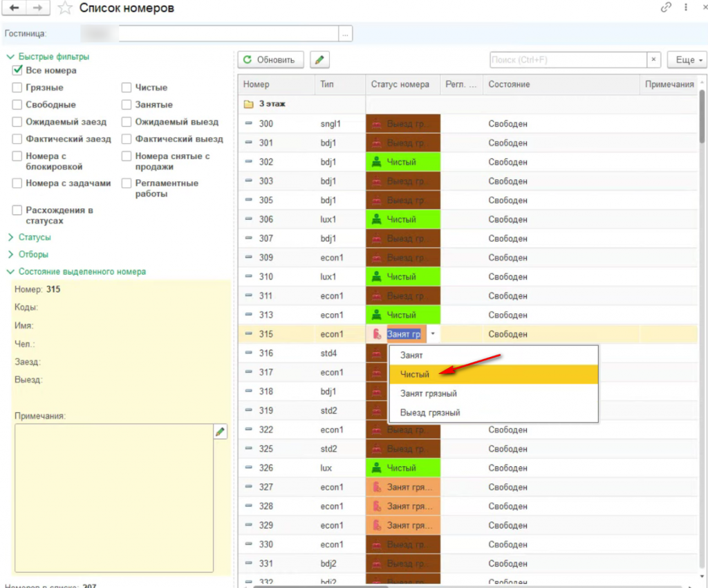
Task: Enable the Грязные filter checkbox
Action: point(17,87)
